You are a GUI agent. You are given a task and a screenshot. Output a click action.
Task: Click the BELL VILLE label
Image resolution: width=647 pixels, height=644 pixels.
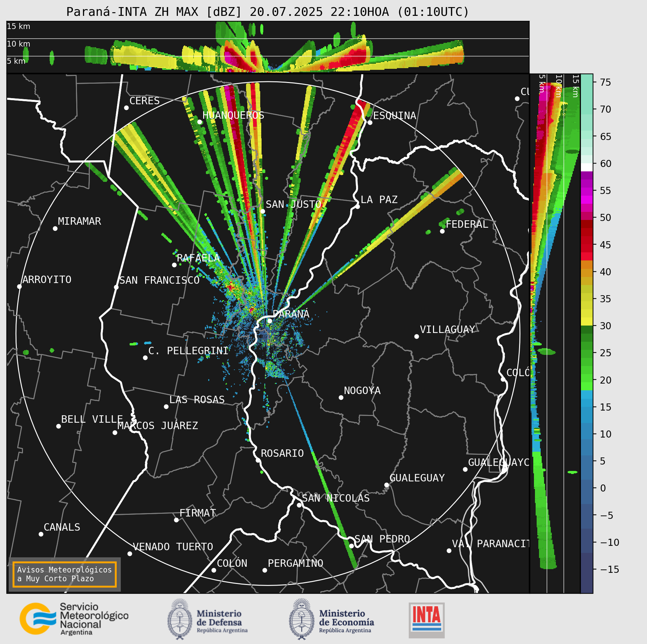point(92,419)
